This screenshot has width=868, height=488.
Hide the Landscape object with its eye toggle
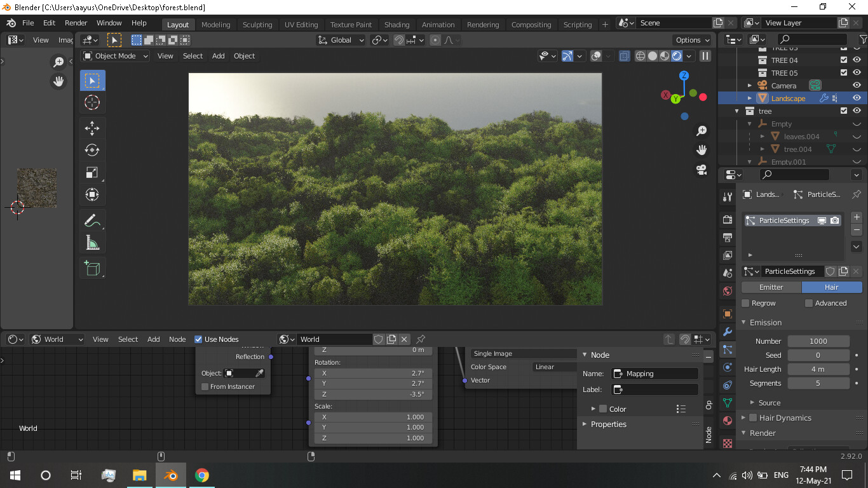pyautogui.click(x=857, y=97)
